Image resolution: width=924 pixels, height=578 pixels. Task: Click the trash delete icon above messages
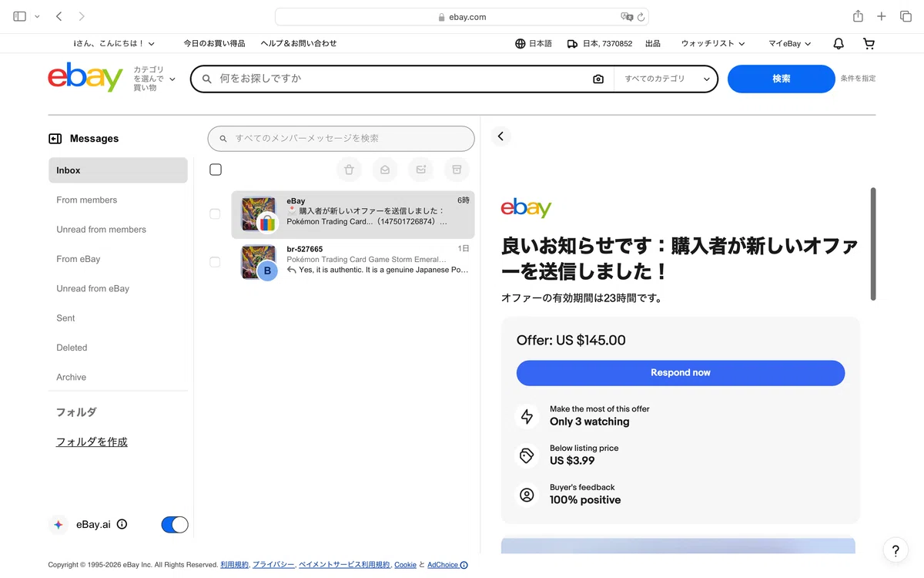349,170
